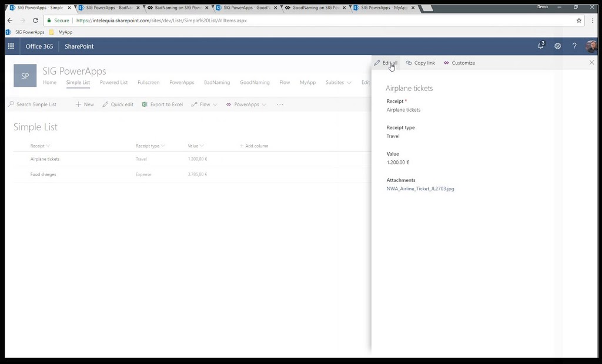Open the Value column header dropdown

[196, 146]
